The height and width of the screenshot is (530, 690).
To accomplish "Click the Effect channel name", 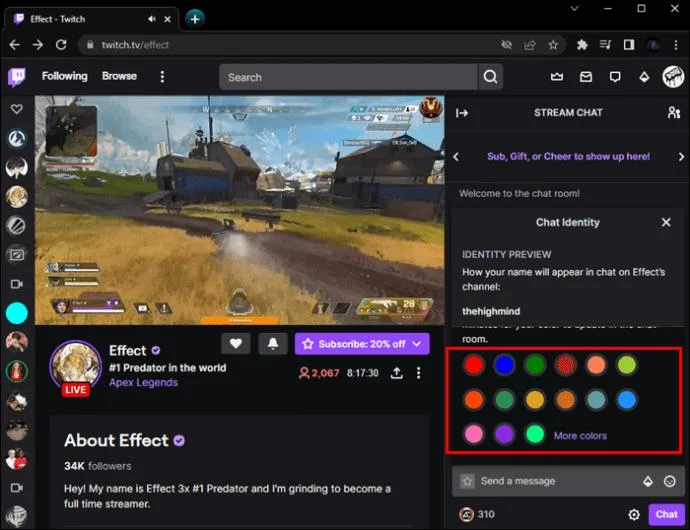I will tap(128, 350).
